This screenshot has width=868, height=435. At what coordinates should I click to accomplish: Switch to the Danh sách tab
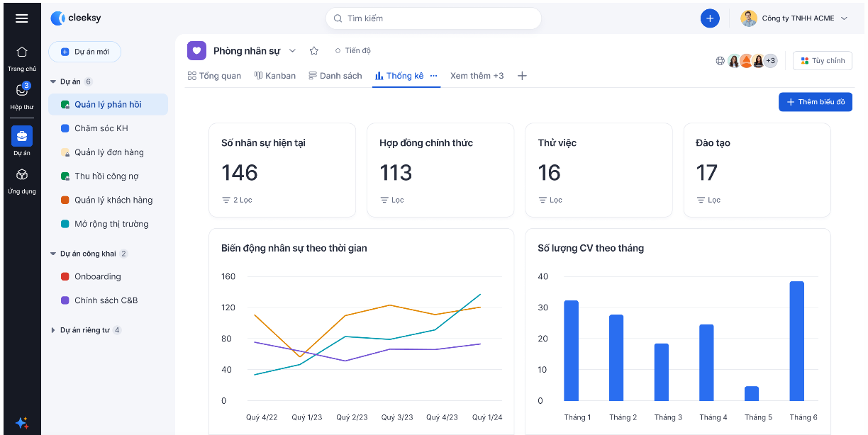tap(335, 76)
